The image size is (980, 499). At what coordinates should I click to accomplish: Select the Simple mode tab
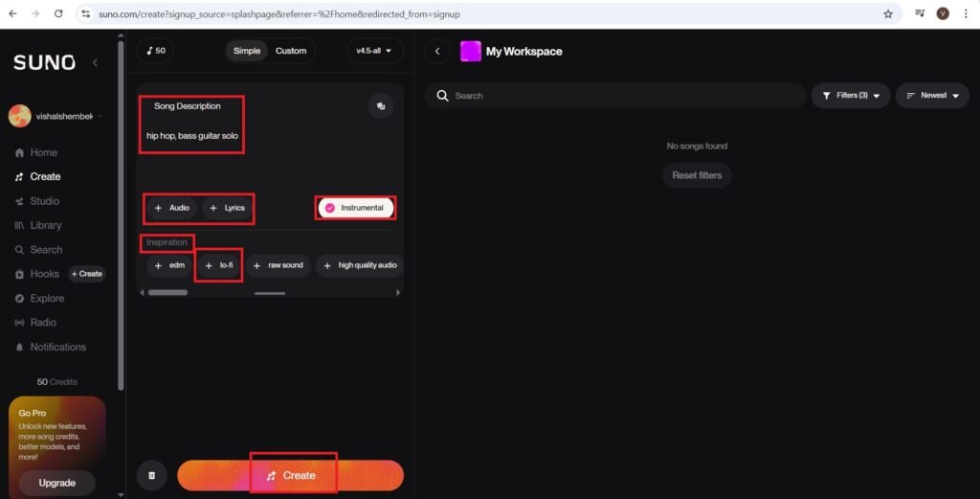247,51
